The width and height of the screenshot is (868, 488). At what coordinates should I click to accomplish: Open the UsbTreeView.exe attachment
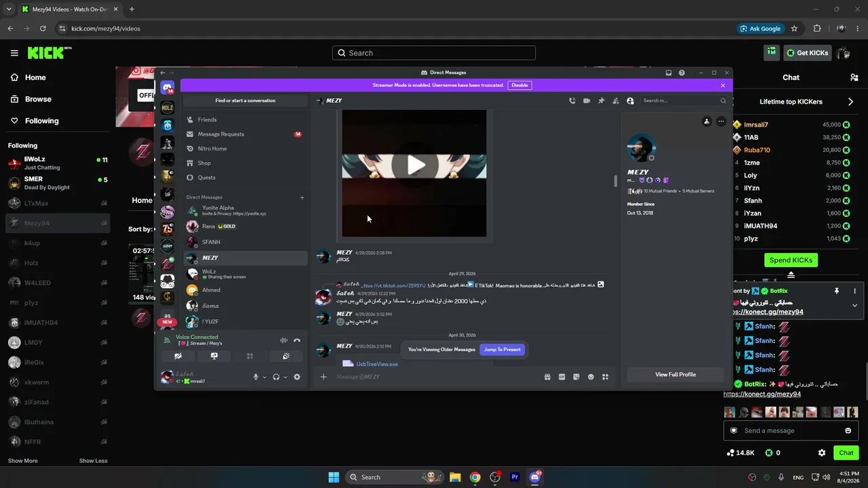click(x=377, y=364)
